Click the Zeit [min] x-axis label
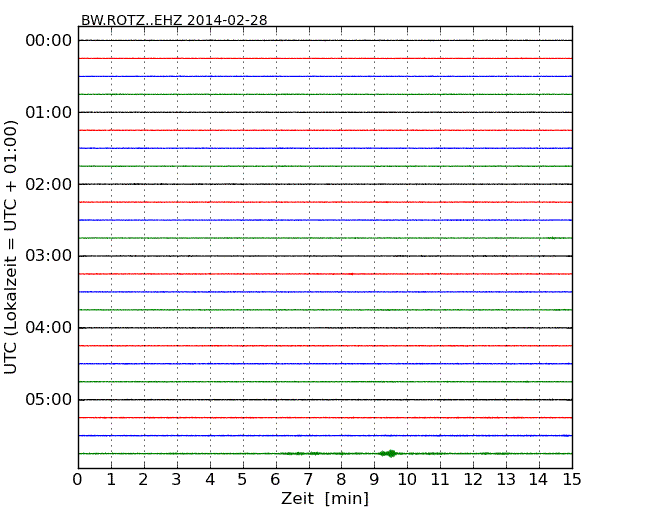The height and width of the screenshot is (520, 650). pos(325,498)
